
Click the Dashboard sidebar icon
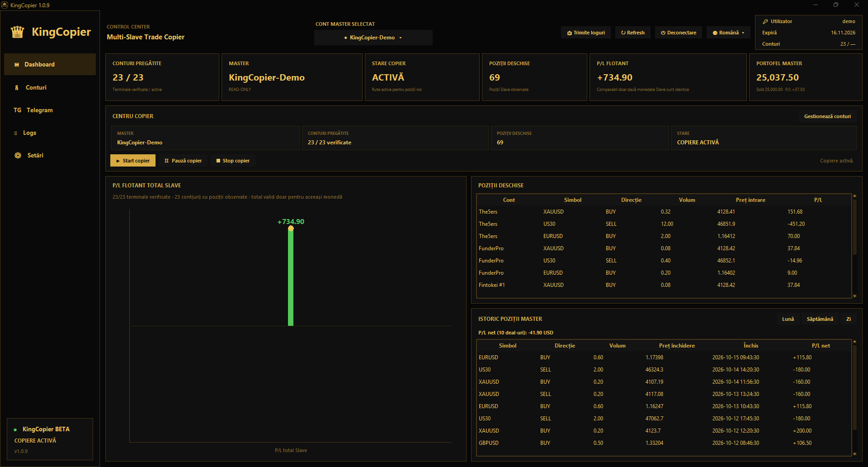17,65
